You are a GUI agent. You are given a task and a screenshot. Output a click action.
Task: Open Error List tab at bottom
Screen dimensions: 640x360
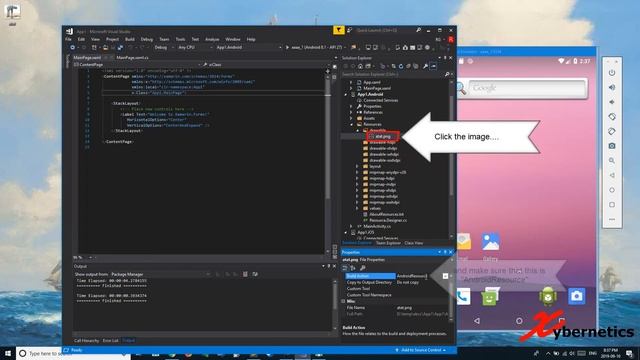[x=110, y=340]
